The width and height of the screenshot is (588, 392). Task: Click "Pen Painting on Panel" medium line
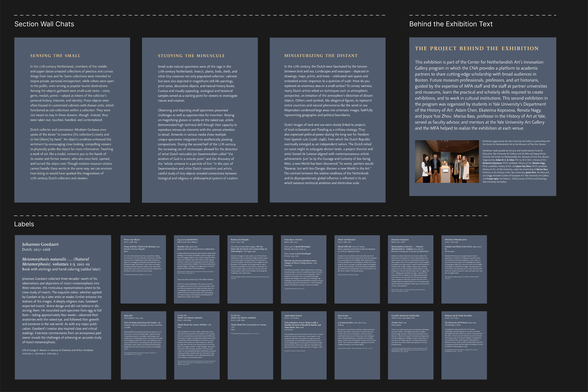pos(453,325)
